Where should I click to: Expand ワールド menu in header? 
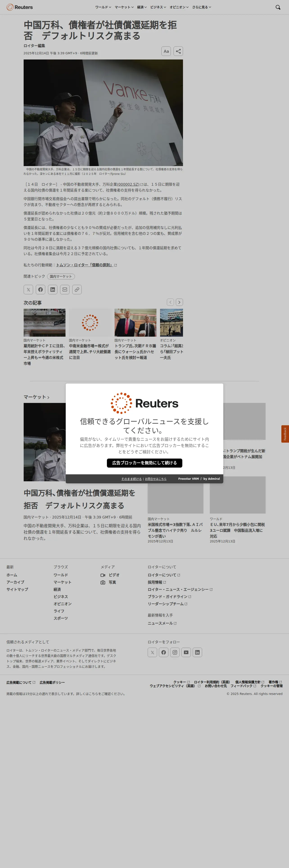[x=103, y=7]
